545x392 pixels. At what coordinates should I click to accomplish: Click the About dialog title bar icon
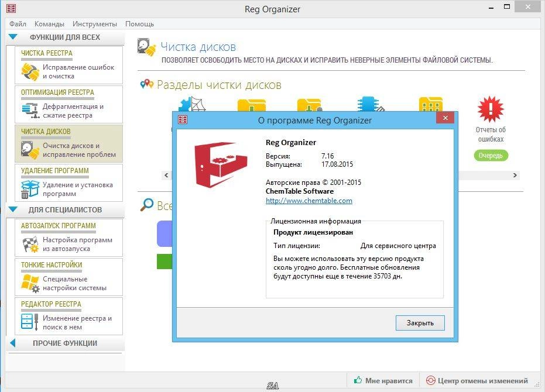(x=183, y=120)
